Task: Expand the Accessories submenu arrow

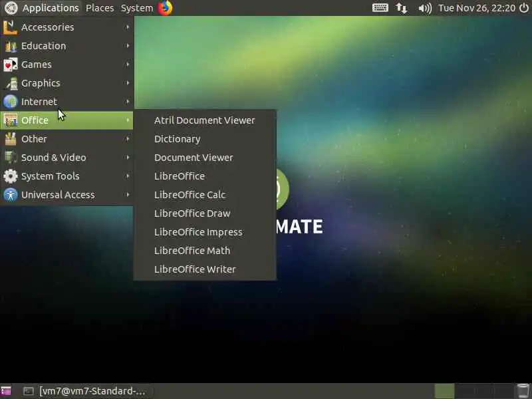Action: (x=128, y=27)
